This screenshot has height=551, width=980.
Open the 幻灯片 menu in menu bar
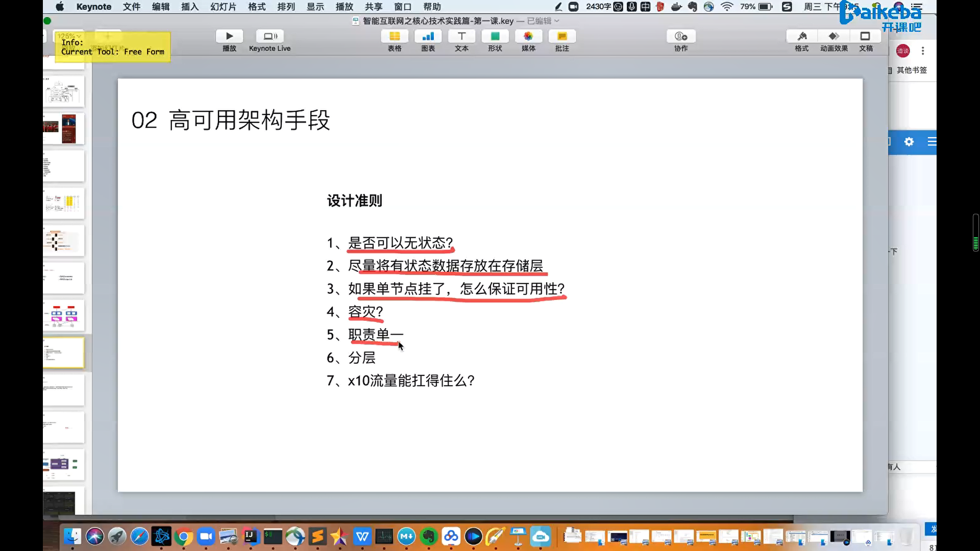[x=223, y=7]
